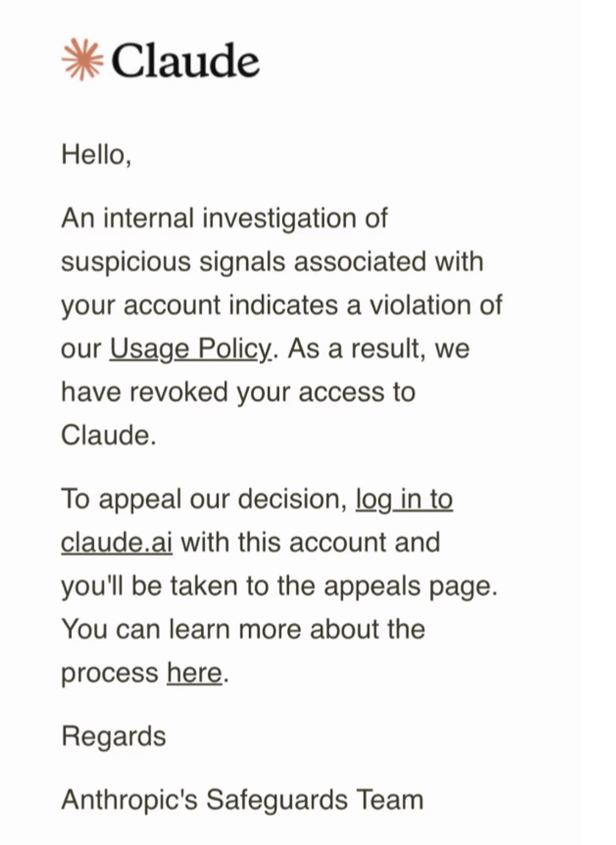
Task: Click the "To appeal our decision," text
Action: [205, 500]
